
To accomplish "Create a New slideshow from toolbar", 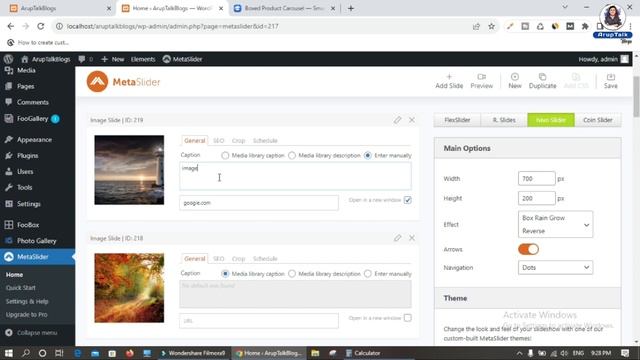I will pyautogui.click(x=515, y=81).
